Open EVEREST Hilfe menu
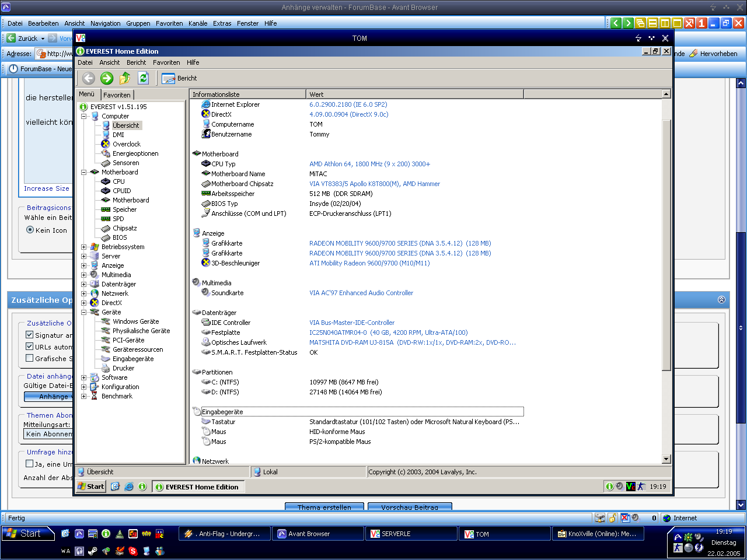The image size is (747, 560). pyautogui.click(x=193, y=62)
